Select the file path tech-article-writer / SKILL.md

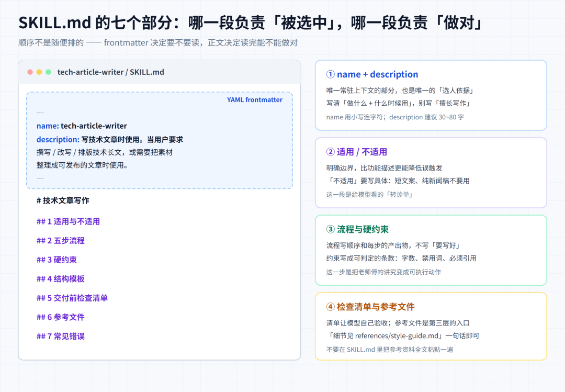110,72
